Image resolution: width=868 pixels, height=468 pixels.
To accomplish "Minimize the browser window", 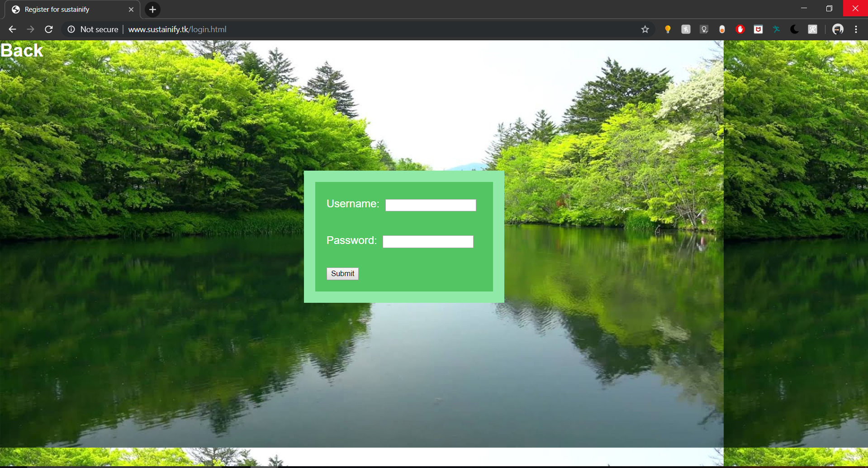I will (x=804, y=8).
